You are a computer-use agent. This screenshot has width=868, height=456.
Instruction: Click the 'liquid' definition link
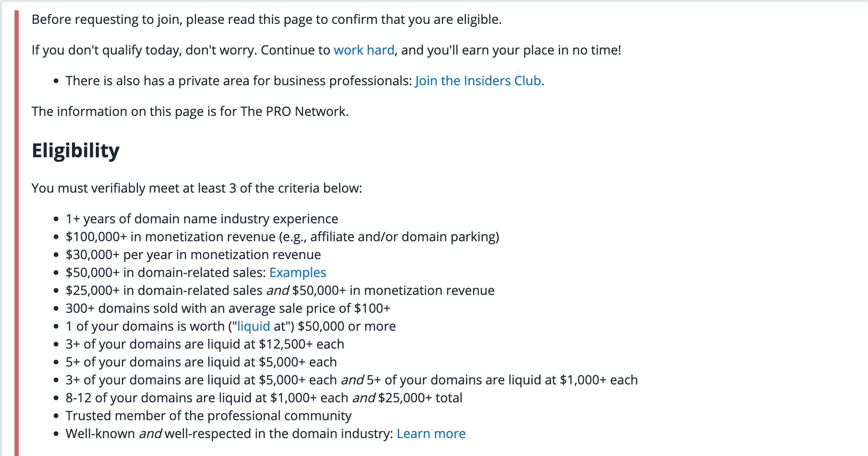click(253, 326)
